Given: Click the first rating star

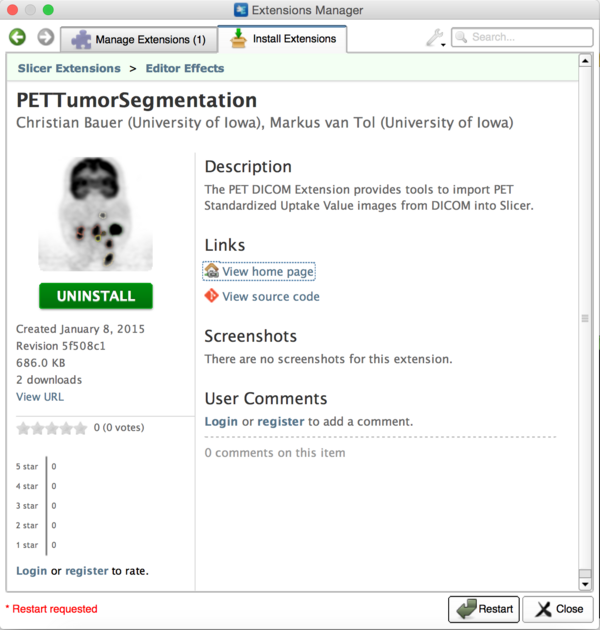Looking at the screenshot, I should [23, 428].
